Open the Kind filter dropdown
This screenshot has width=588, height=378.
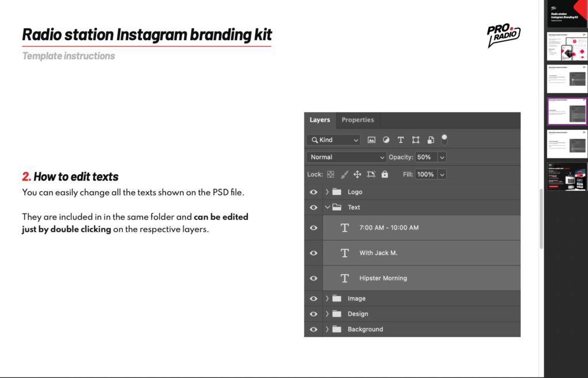tap(333, 140)
